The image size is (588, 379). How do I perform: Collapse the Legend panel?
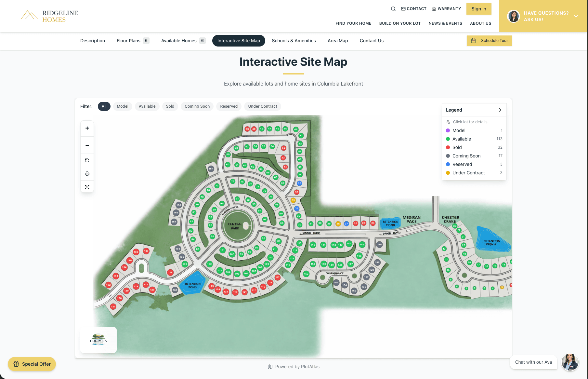coord(500,110)
